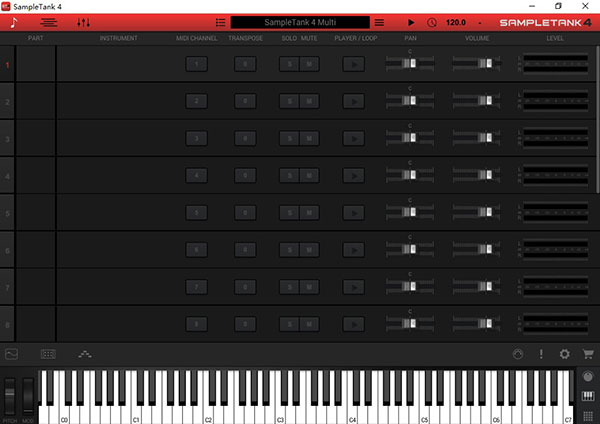This screenshot has height=424, width=600.
Task: Toggle the tempo sync clock icon
Action: [x=432, y=23]
